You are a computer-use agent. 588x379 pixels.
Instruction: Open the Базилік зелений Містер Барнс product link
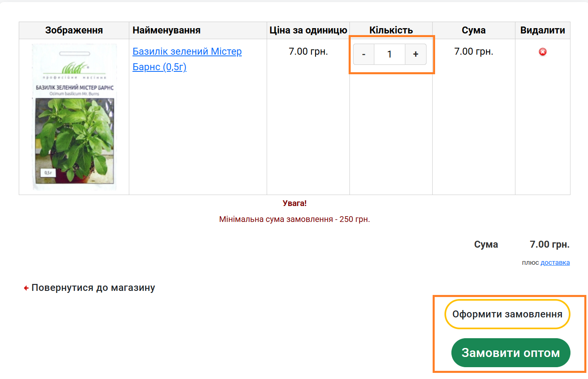pyautogui.click(x=187, y=59)
